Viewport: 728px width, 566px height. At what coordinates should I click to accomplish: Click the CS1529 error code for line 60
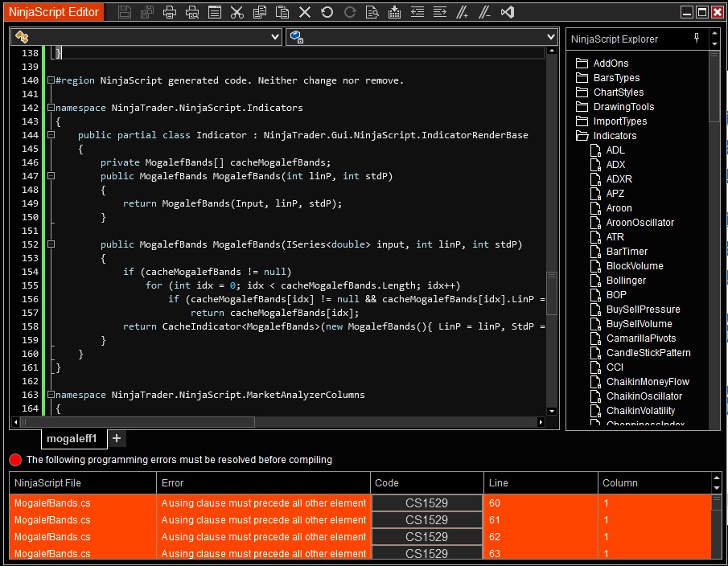pyautogui.click(x=426, y=503)
